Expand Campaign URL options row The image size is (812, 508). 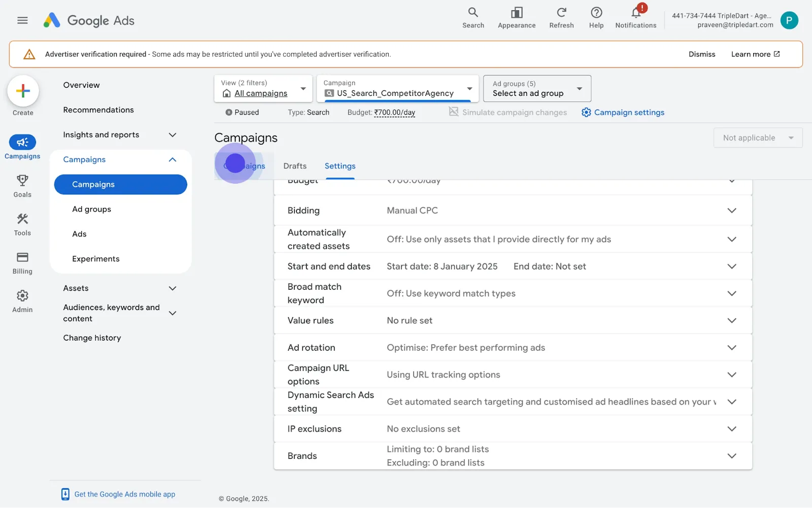coord(513,375)
